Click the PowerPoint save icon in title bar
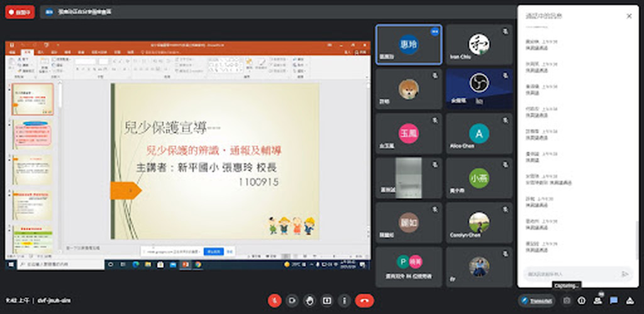 pyautogui.click(x=12, y=45)
